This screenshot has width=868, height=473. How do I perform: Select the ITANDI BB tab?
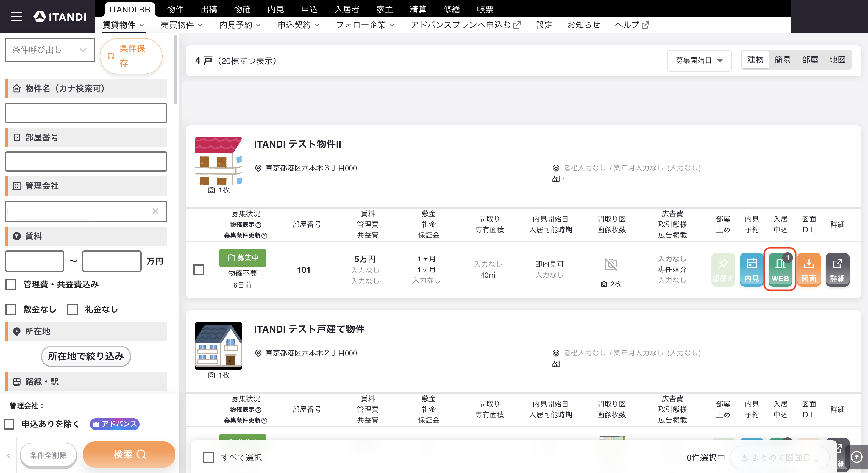coord(130,9)
